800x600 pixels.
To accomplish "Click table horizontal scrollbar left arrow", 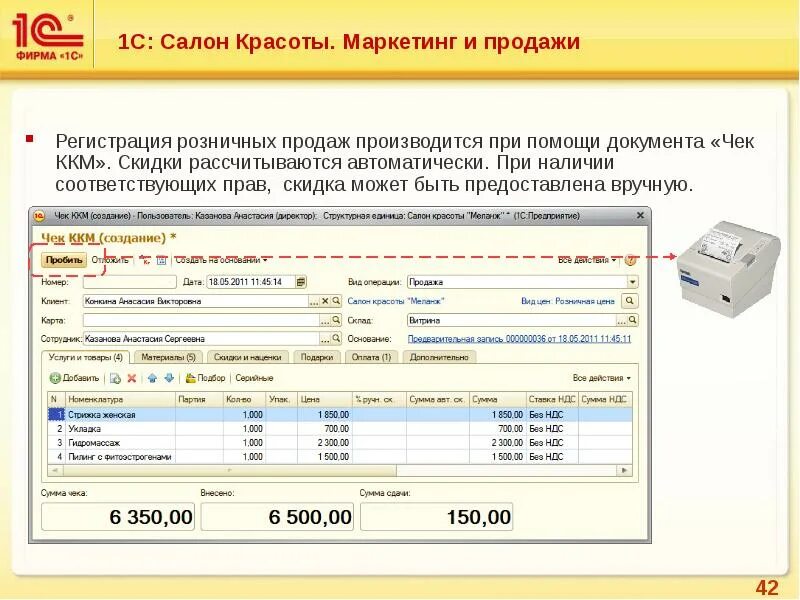I will 54,470.
